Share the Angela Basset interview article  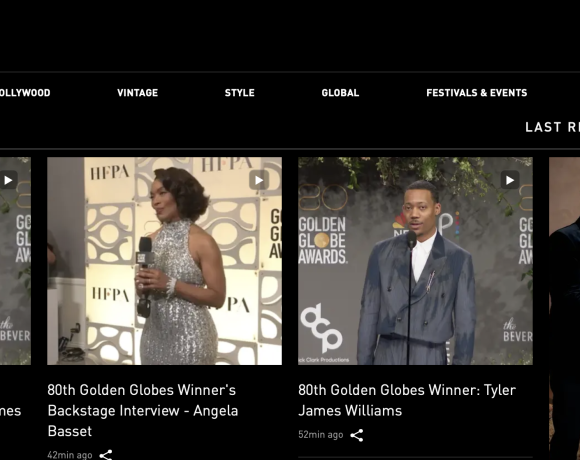pos(106,455)
